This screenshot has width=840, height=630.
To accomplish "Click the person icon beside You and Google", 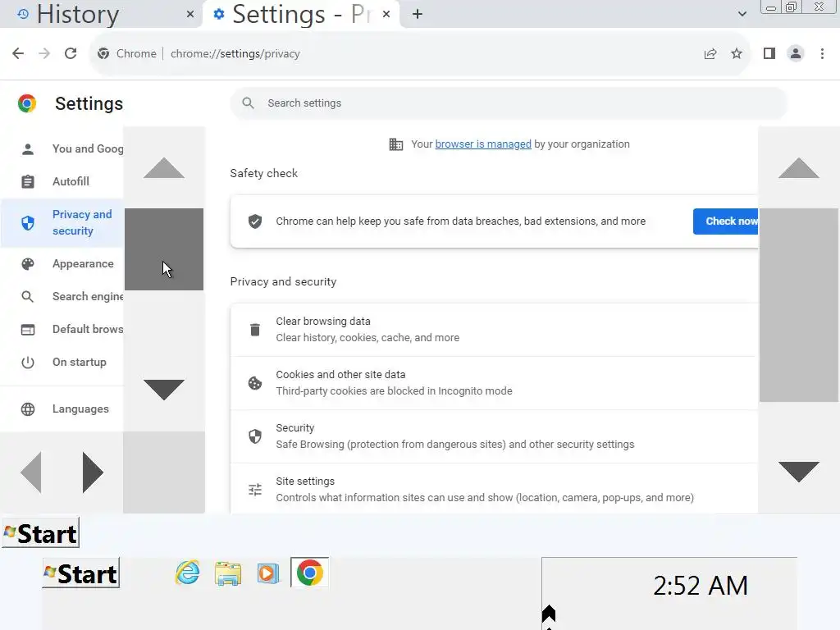I will click(28, 149).
